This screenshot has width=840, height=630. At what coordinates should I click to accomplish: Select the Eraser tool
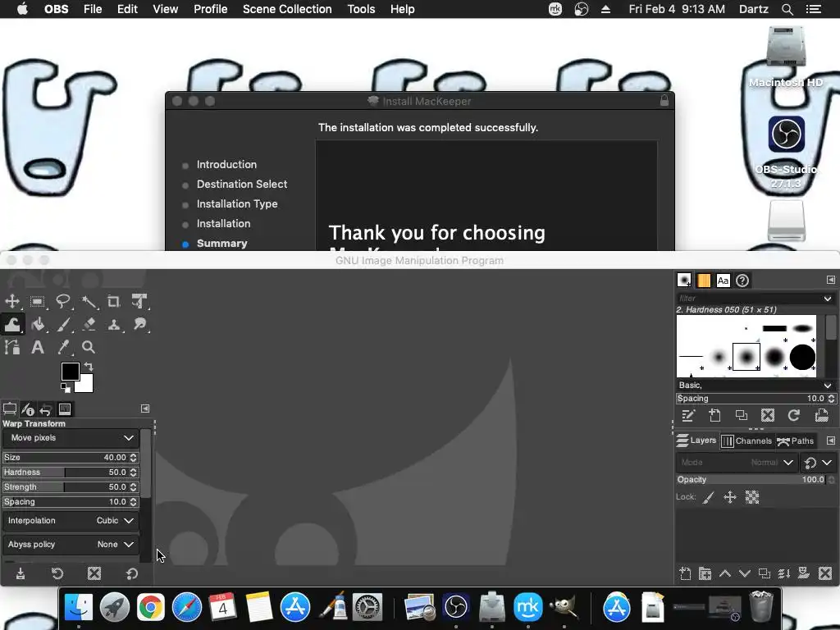[89, 324]
